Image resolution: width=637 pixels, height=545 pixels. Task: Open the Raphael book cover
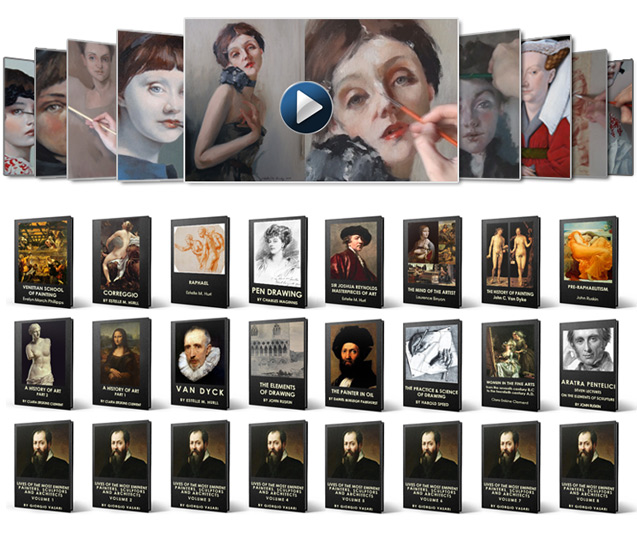pyautogui.click(x=200, y=262)
